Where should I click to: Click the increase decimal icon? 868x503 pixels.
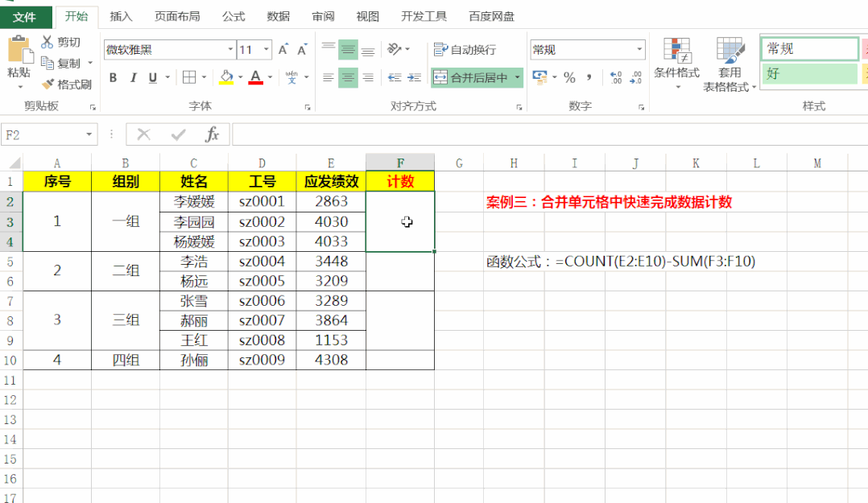(615, 77)
